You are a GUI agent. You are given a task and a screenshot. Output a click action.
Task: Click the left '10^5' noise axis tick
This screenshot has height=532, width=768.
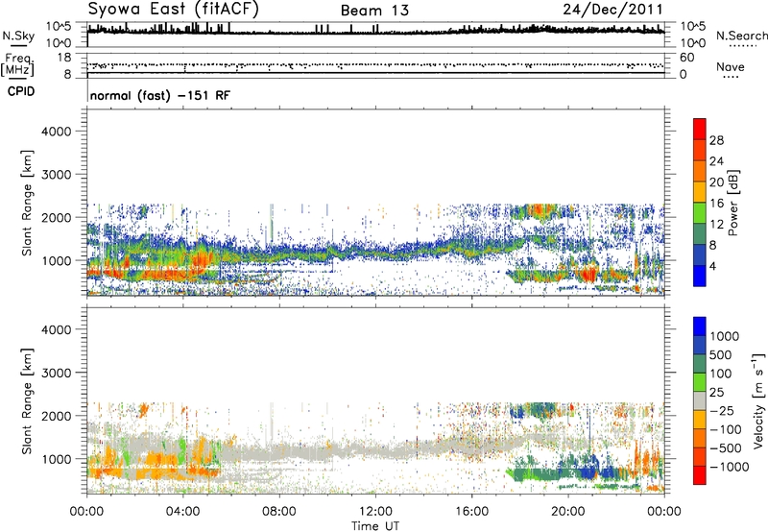click(59, 26)
